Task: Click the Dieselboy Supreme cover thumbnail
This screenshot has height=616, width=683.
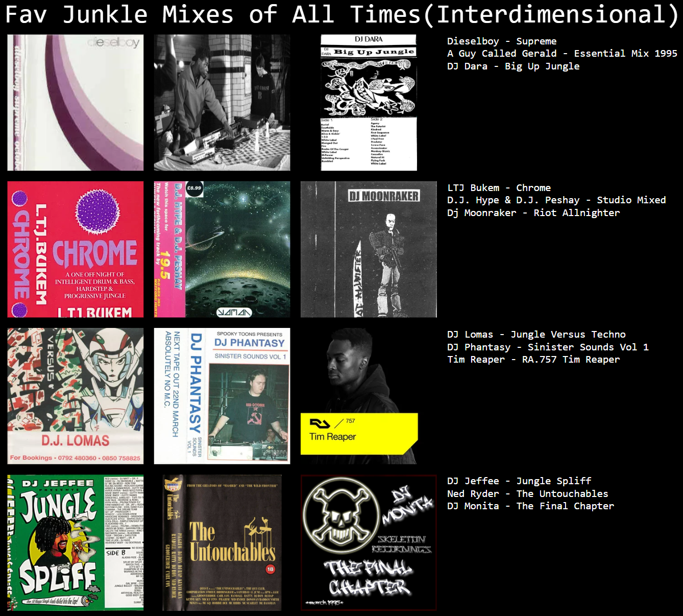Action: (x=76, y=103)
